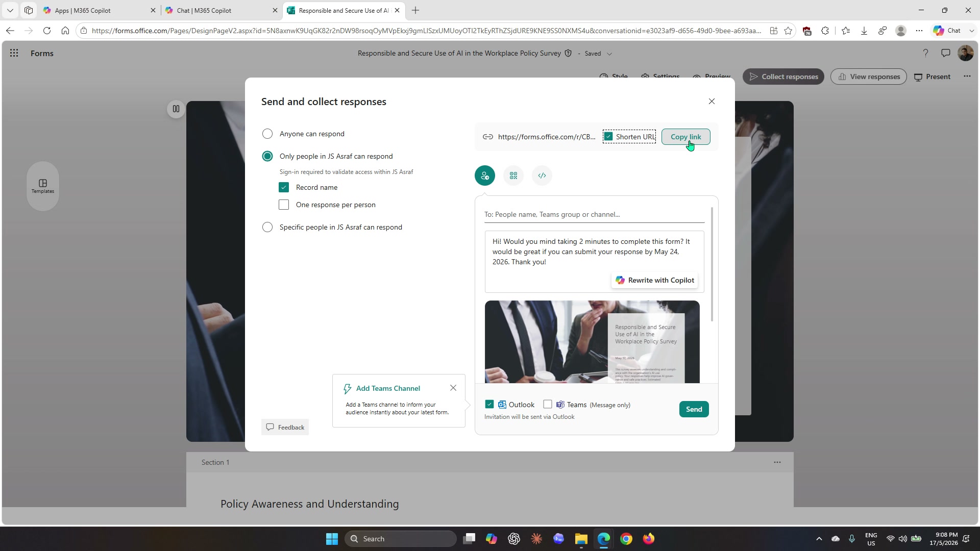Show hidden system tray icons
This screenshot has width=980, height=551.
pos(819,539)
